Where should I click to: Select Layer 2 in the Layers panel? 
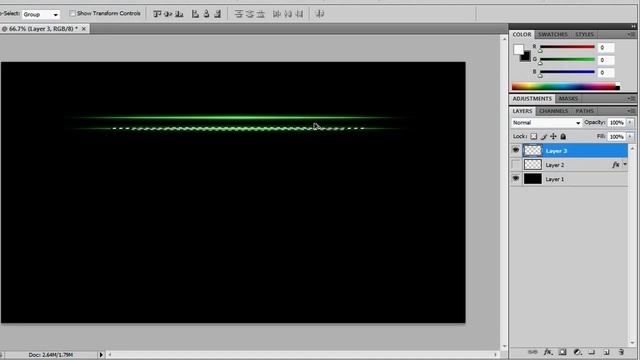point(569,165)
